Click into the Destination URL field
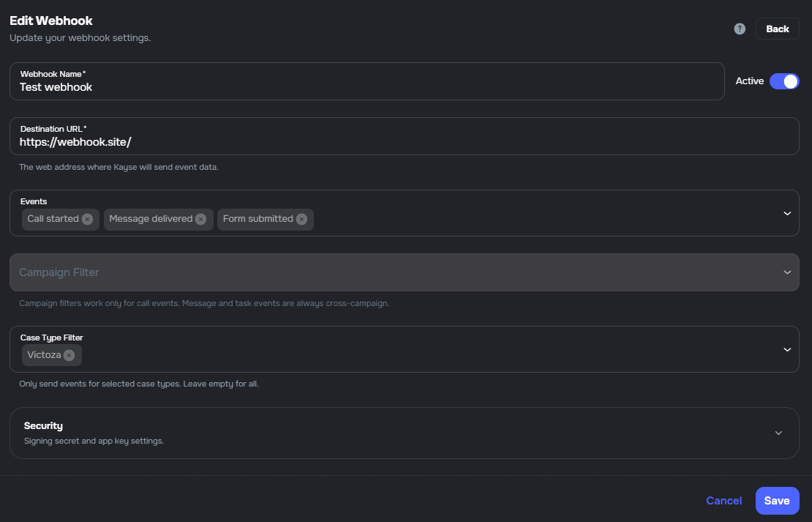812x522 pixels. tap(402, 142)
